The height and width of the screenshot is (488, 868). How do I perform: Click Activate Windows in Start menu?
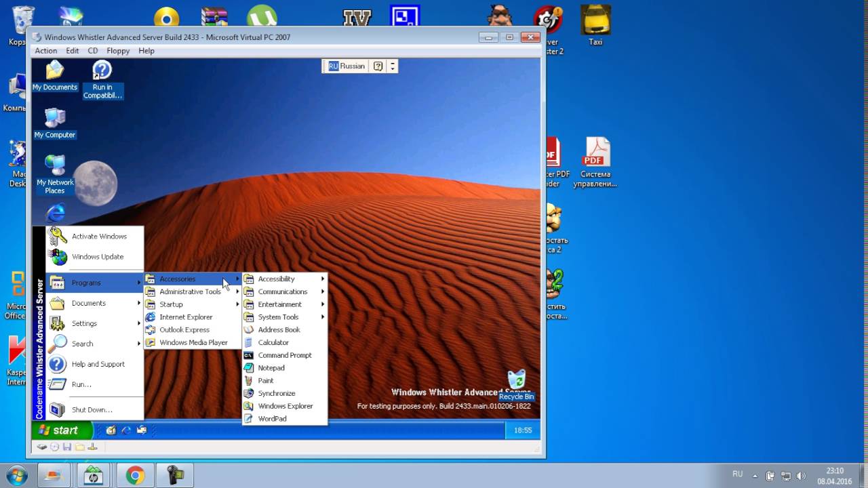tap(94, 237)
